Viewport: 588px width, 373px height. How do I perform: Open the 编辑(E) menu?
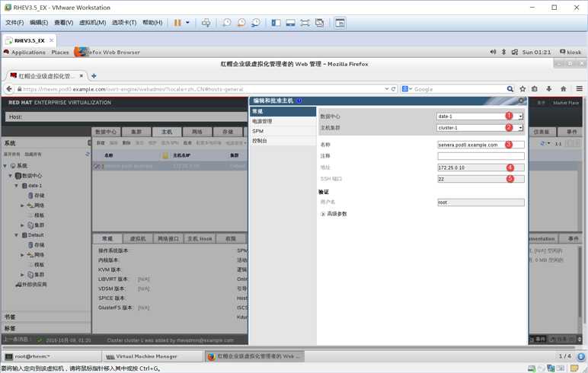(x=39, y=23)
